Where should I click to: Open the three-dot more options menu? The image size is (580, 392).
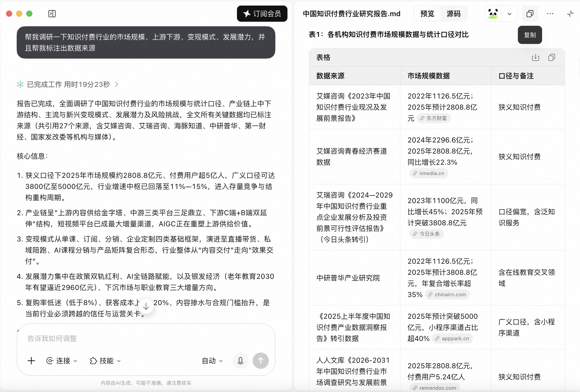click(x=550, y=14)
